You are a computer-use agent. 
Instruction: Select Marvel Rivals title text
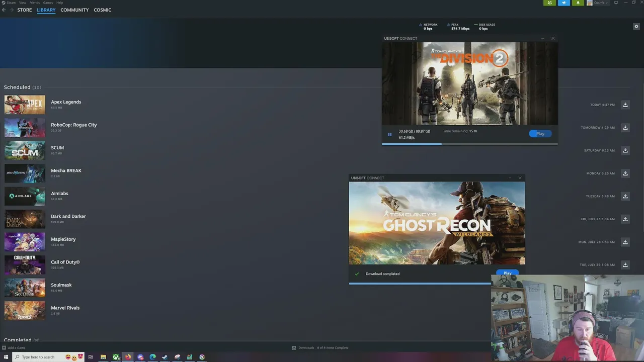coord(65,308)
